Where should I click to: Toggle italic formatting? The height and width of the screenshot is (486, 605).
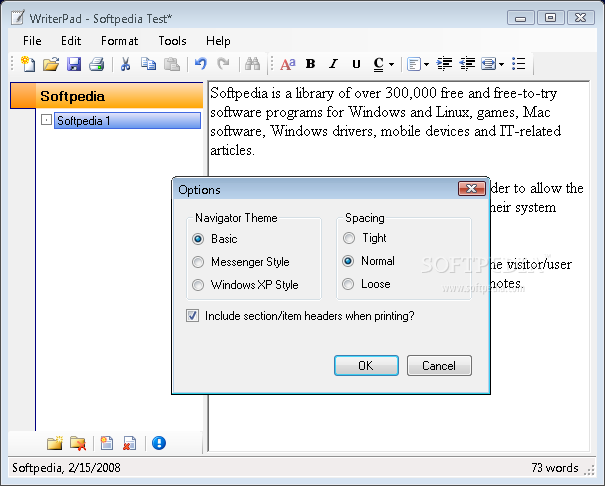pos(333,64)
